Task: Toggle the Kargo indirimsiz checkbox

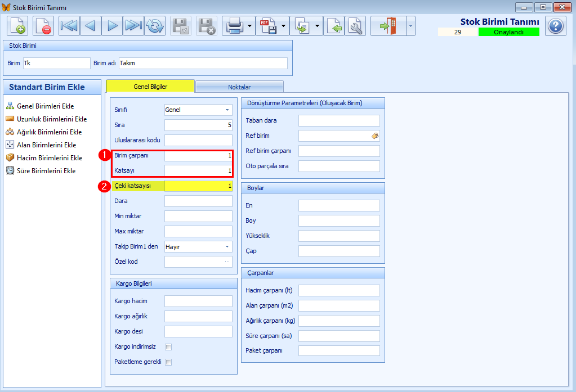Action: tap(168, 347)
